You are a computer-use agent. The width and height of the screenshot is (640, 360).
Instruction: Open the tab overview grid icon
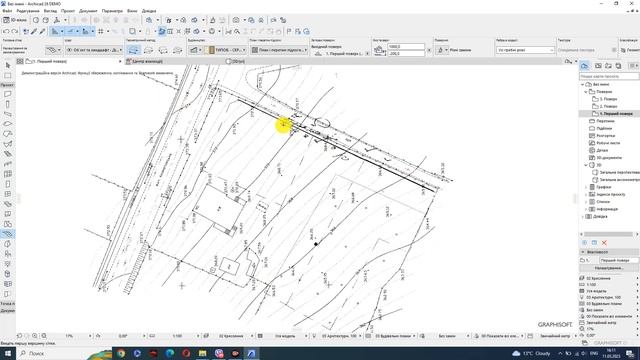point(20,61)
